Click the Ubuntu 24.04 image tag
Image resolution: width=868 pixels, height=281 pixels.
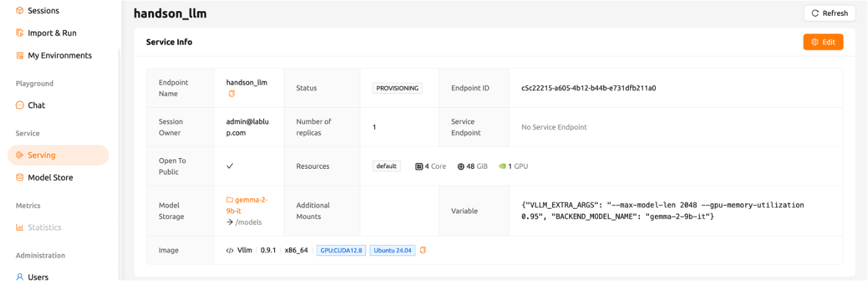click(393, 250)
